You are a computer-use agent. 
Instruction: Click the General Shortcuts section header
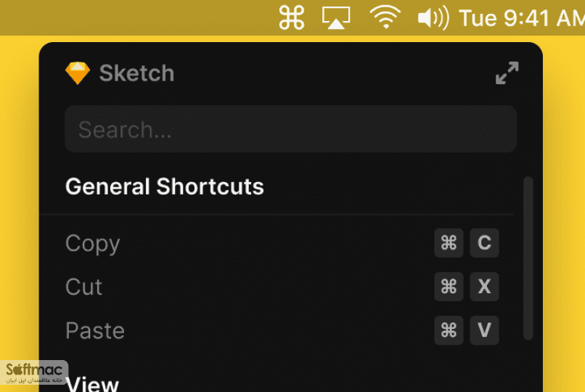165,187
